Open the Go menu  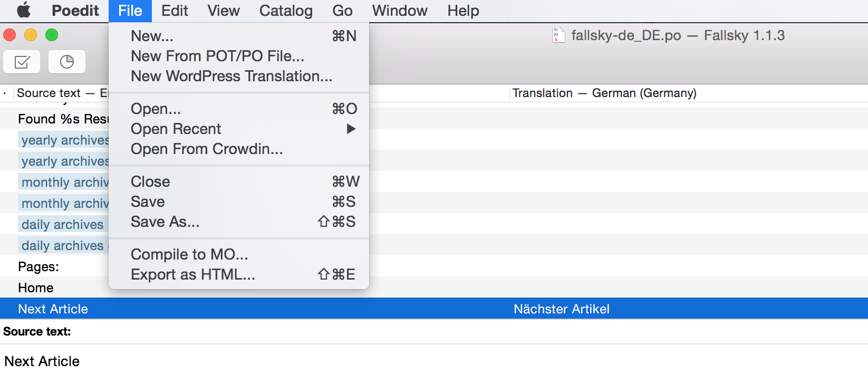342,11
